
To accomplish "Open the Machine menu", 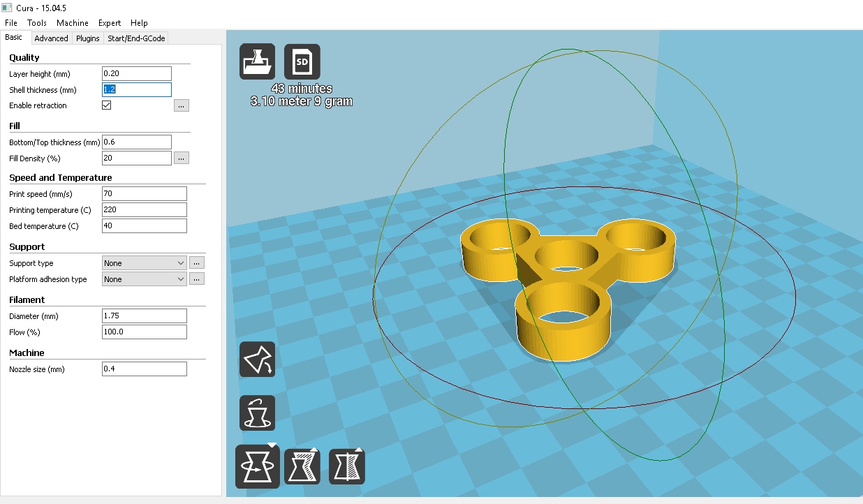I will click(73, 23).
